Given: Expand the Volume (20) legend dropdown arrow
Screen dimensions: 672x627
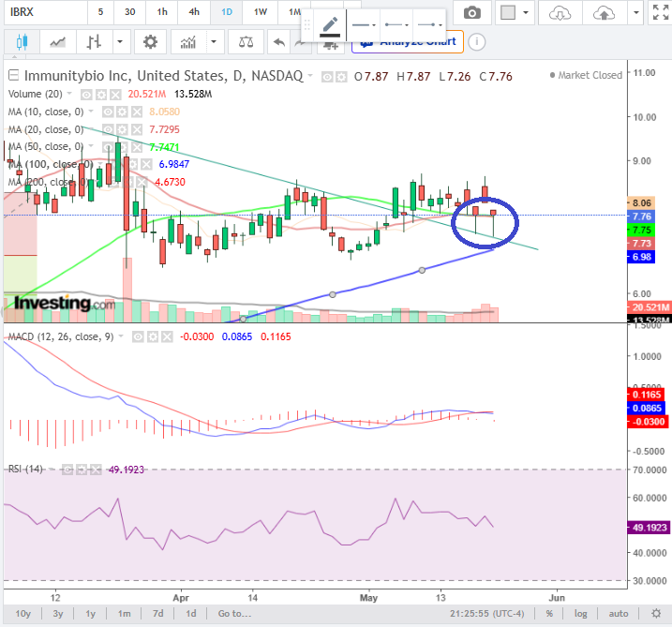Looking at the screenshot, I should 69,94.
